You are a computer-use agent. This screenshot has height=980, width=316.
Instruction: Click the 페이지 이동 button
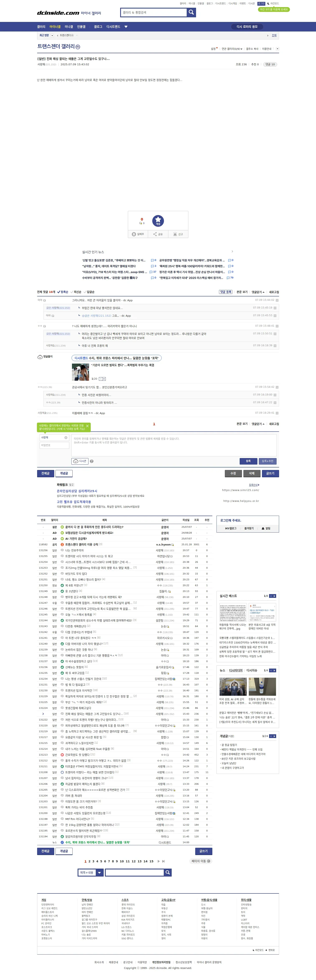pos(200,861)
